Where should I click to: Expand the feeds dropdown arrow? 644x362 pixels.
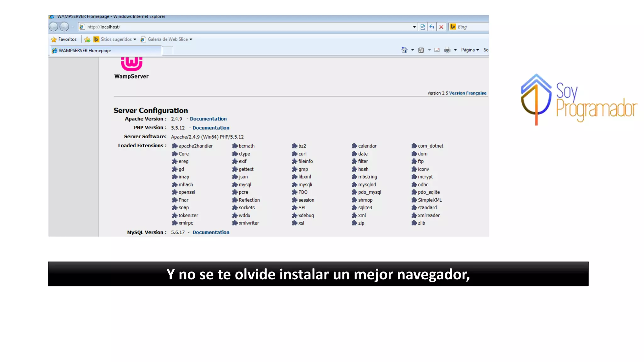[429, 50]
